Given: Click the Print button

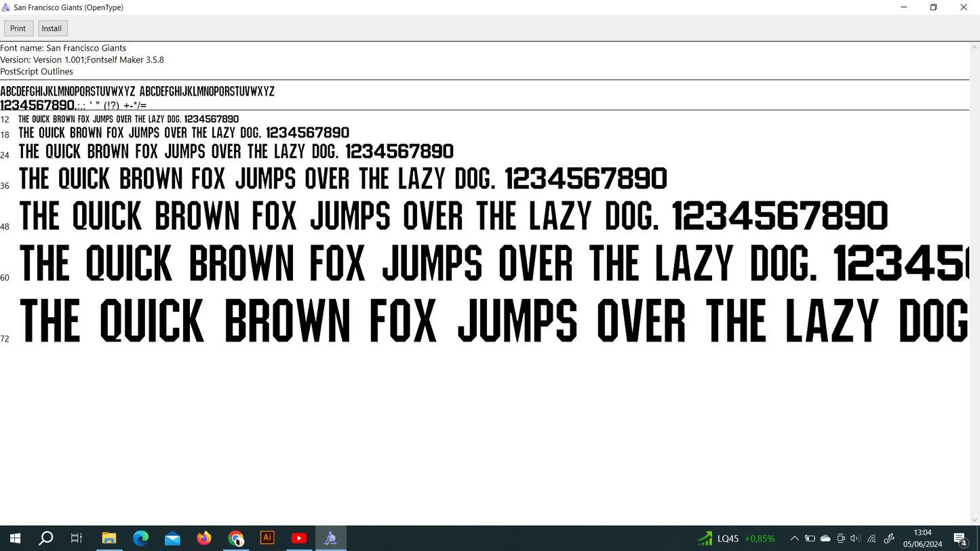Looking at the screenshot, I should click(x=18, y=28).
